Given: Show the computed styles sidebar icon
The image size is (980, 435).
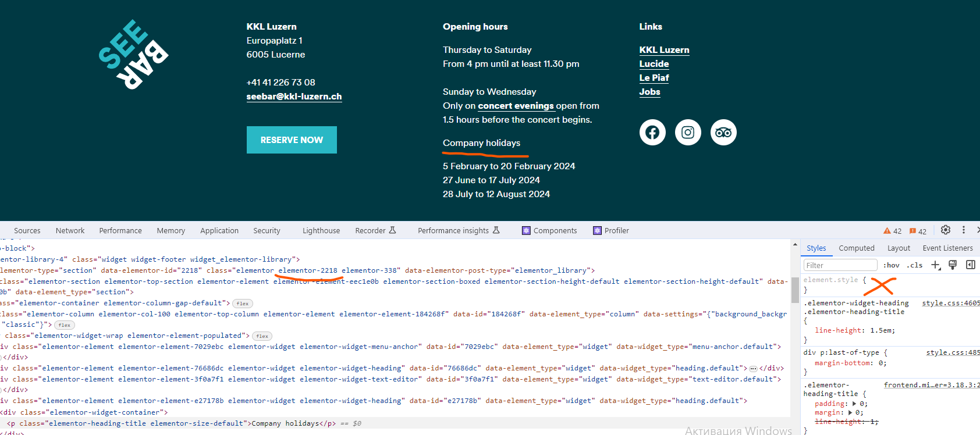Looking at the screenshot, I should point(971,265).
